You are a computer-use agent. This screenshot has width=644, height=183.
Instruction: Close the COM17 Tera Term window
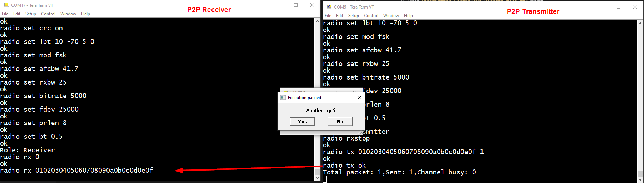click(312, 5)
